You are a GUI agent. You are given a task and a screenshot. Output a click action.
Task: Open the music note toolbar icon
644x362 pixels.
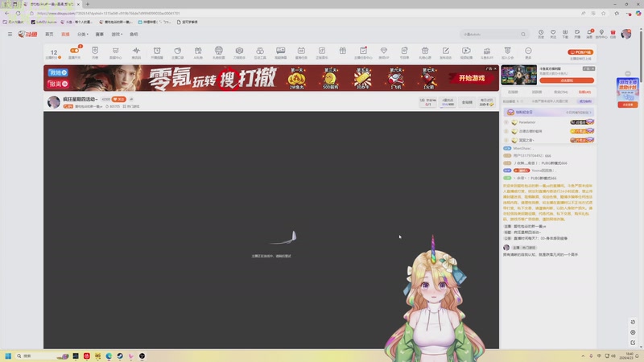click(321, 52)
